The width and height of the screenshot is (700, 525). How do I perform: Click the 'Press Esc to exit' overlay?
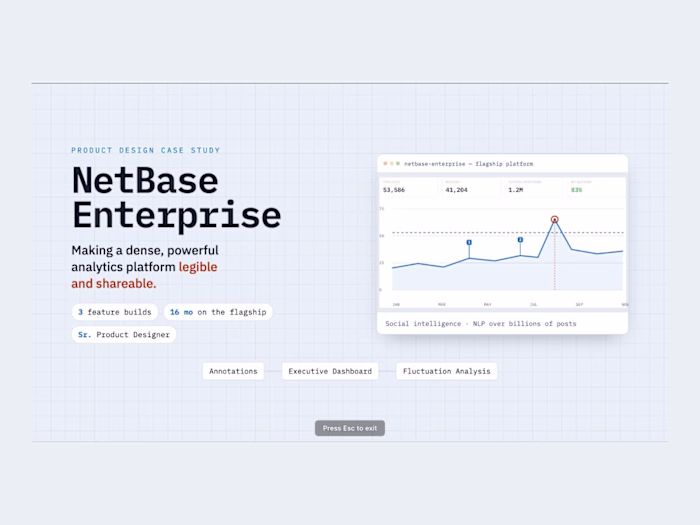[x=350, y=428]
